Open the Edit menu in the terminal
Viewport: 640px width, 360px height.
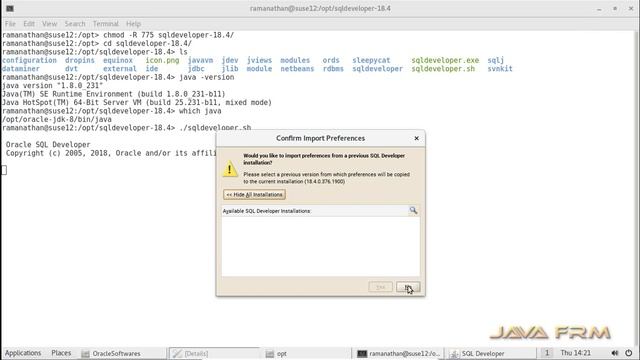[x=29, y=24]
